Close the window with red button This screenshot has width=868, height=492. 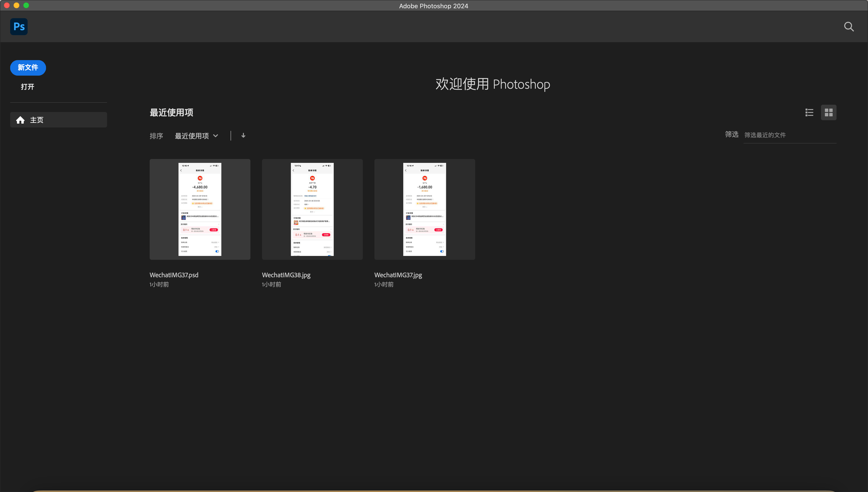7,5
